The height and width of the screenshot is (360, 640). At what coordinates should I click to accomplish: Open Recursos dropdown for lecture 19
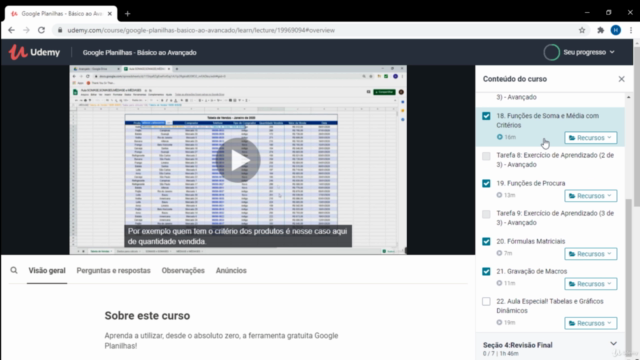coord(591,196)
